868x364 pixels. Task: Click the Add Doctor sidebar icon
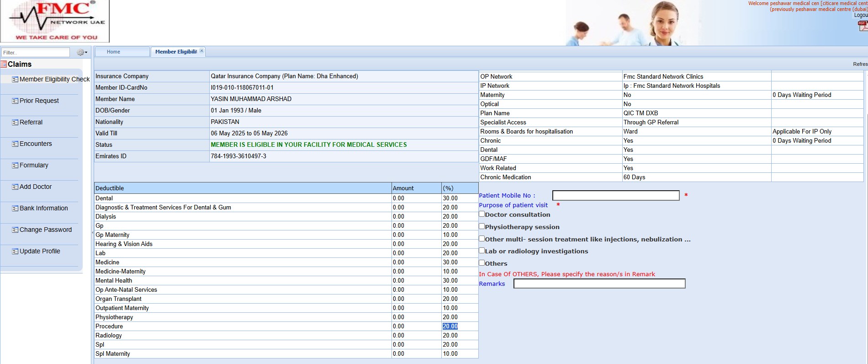tap(15, 187)
